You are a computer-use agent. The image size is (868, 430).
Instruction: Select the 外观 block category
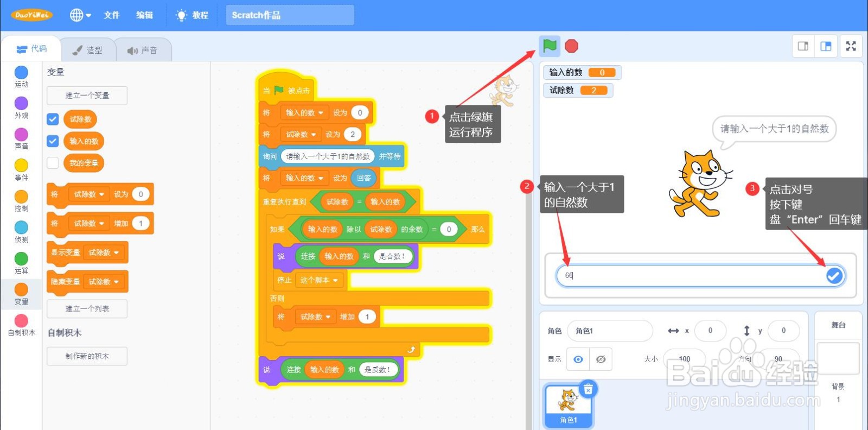pyautogui.click(x=21, y=107)
